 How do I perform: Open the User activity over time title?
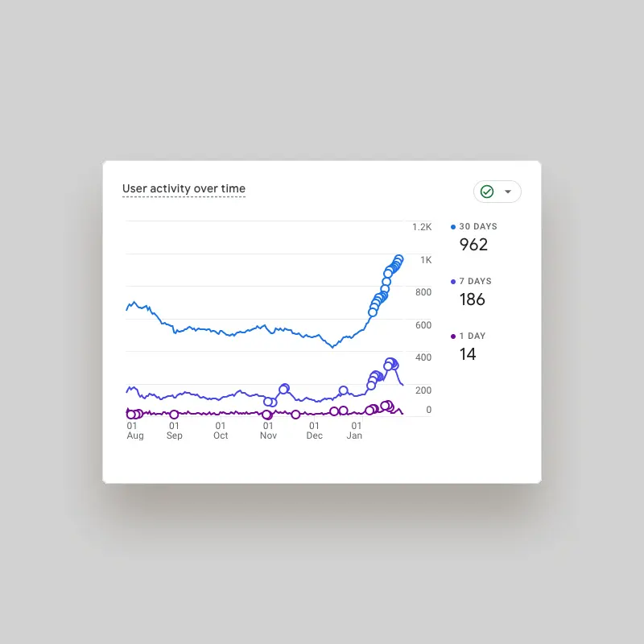[184, 189]
